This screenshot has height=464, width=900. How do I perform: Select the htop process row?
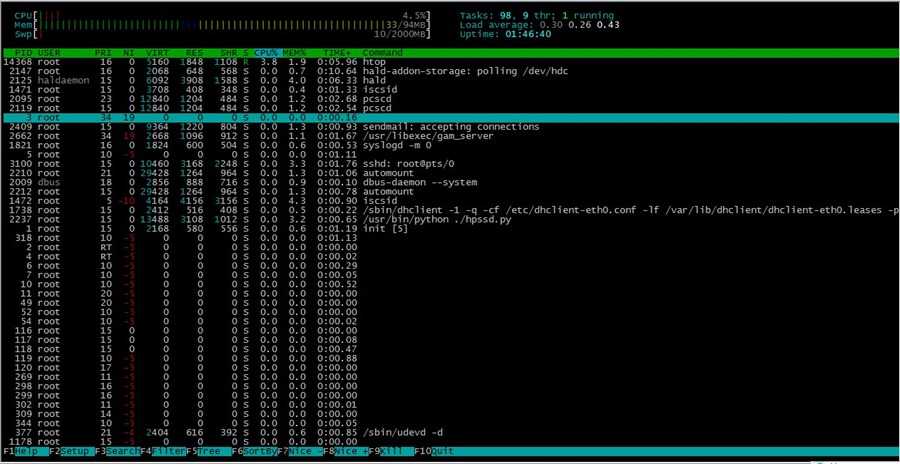[450, 62]
